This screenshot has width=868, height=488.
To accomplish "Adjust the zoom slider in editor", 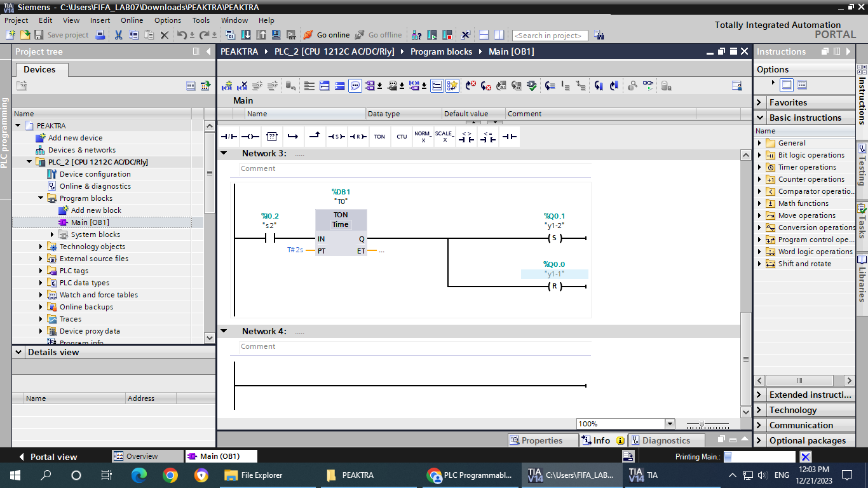I will coord(702,424).
